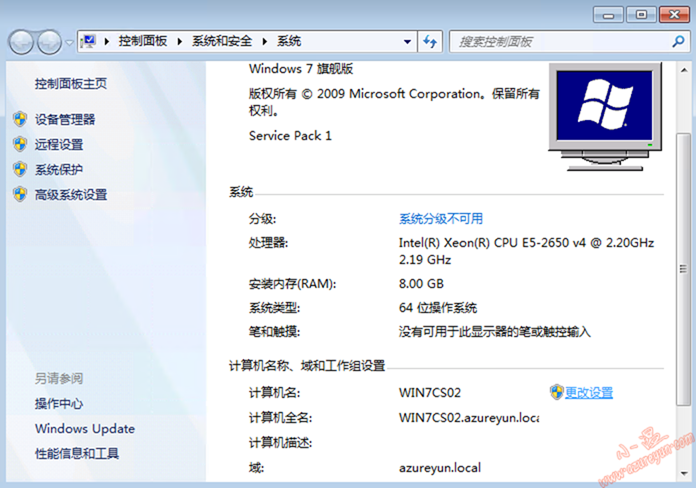Click 更改设置 link
This screenshot has height=488, width=696.
click(x=589, y=393)
